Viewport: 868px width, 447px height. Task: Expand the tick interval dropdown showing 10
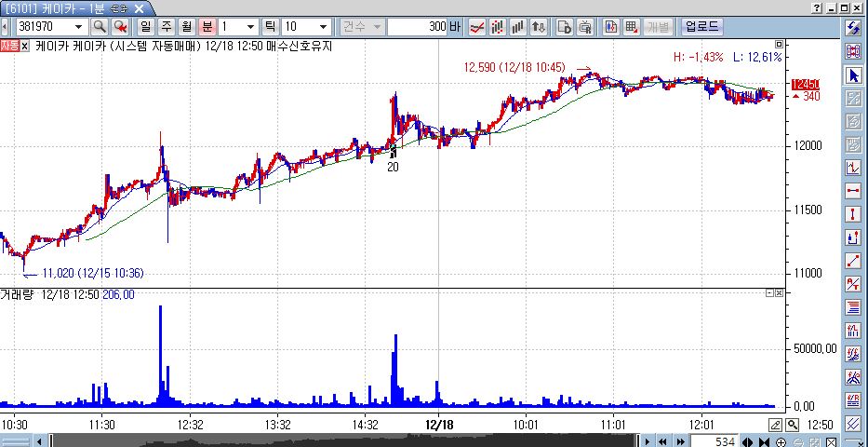click(x=322, y=27)
